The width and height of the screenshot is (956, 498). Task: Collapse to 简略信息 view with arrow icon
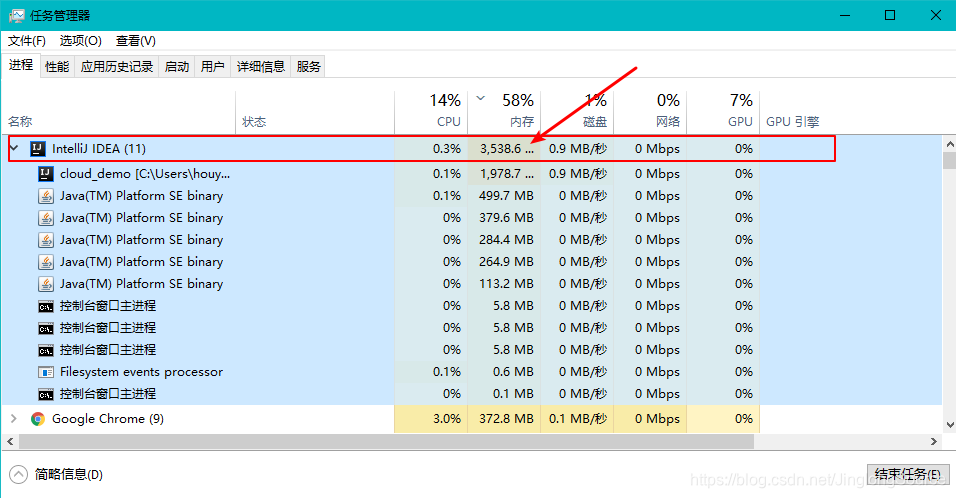18,474
